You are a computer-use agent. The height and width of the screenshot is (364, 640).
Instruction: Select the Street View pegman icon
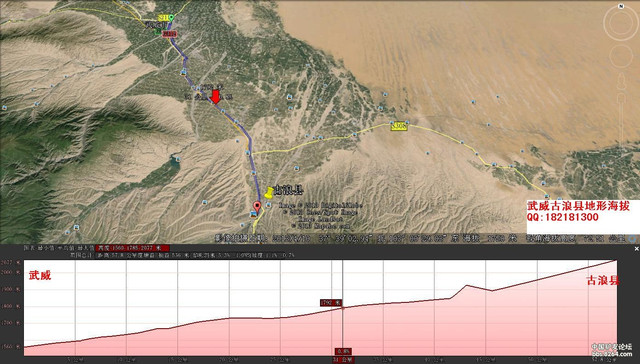pyautogui.click(x=620, y=81)
